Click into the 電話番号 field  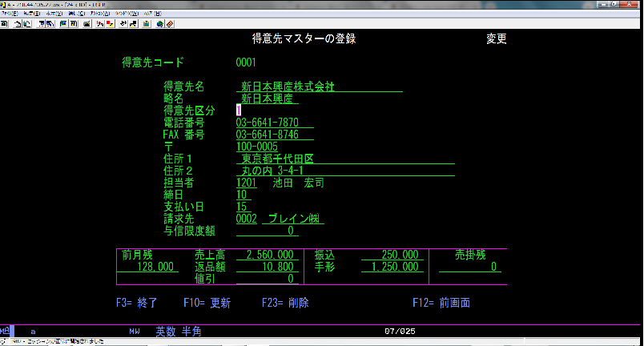click(274, 123)
